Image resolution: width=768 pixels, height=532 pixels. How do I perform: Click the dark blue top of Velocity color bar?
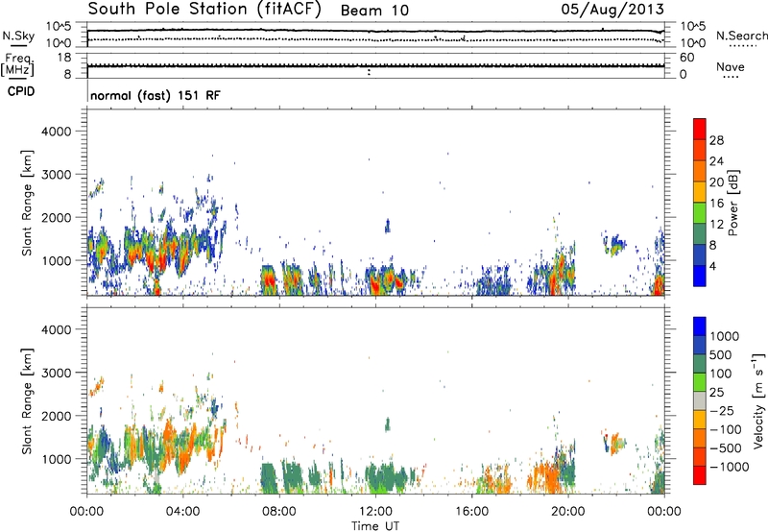point(700,326)
